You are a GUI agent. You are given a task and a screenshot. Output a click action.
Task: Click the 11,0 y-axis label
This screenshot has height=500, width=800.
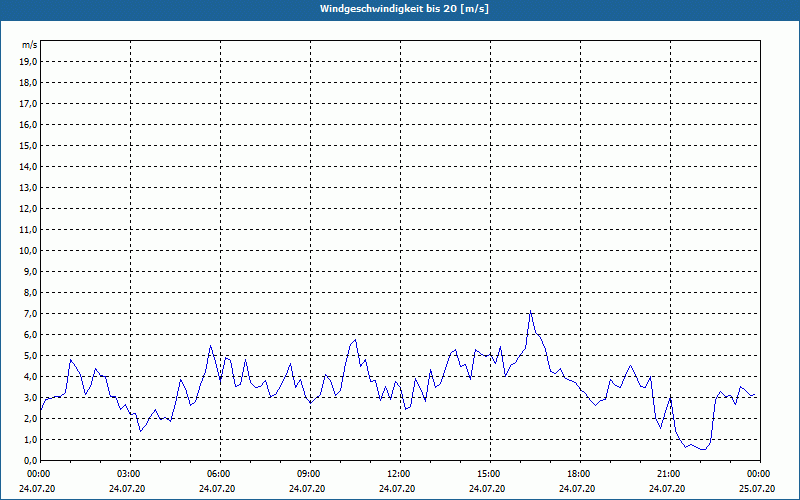(x=28, y=230)
